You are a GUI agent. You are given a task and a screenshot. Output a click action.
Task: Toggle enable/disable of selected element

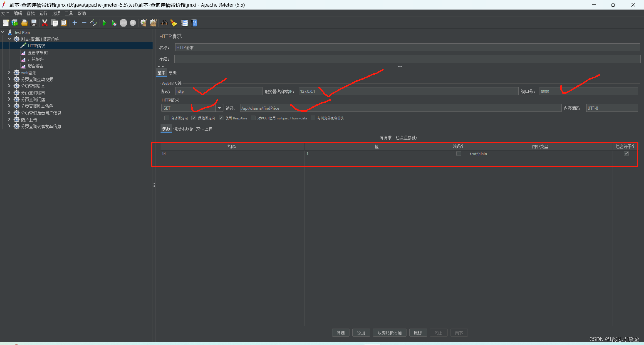[x=94, y=23]
